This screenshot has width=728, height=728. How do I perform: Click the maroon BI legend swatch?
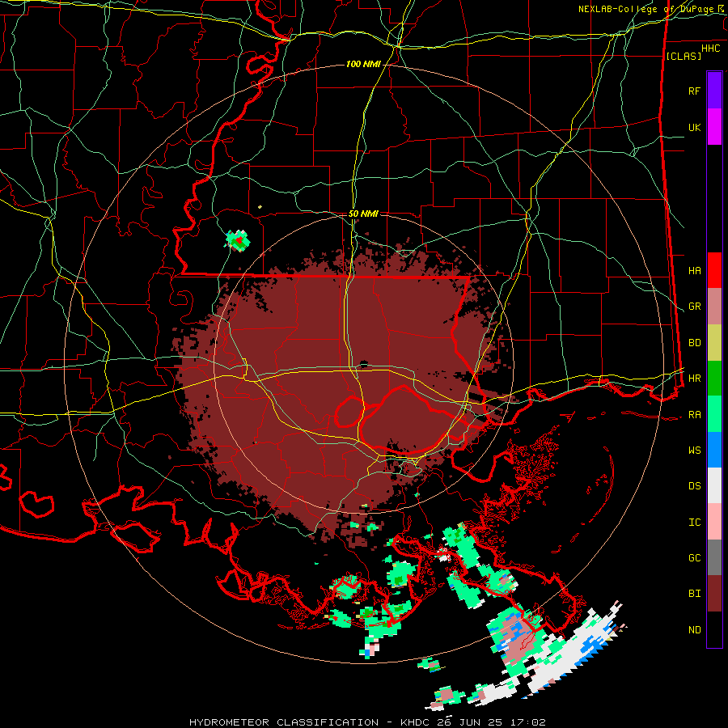pos(714,594)
